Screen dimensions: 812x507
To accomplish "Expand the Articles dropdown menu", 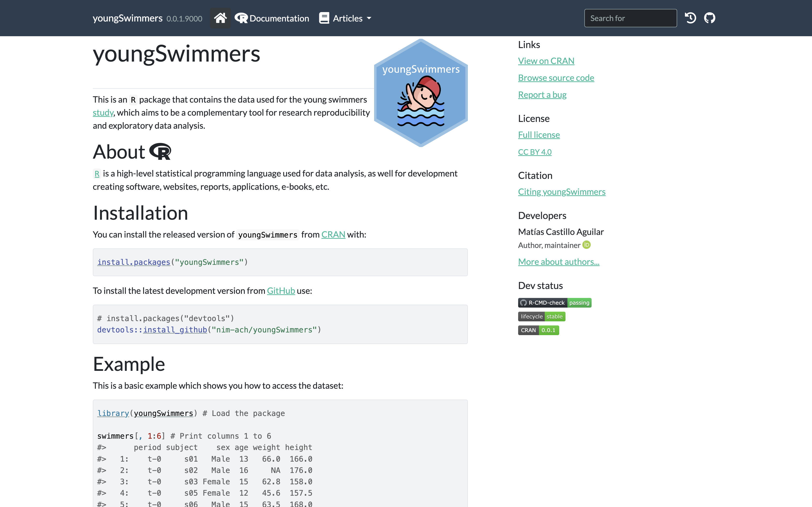I will pos(346,18).
